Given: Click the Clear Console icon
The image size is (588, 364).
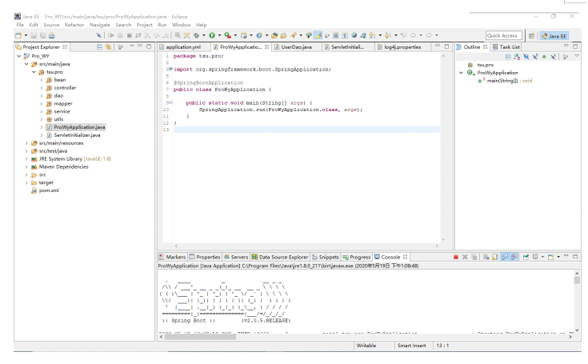Looking at the screenshot, I should click(x=486, y=257).
